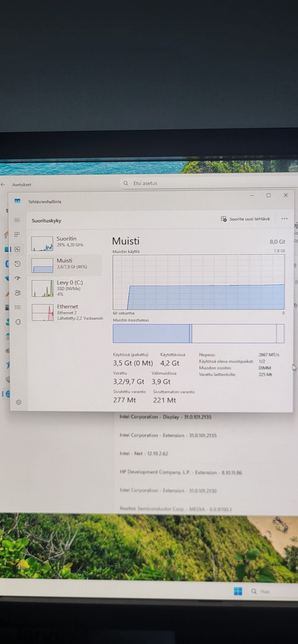Click the Muisti large heading text
Viewport: 298px width, 644px height.
tap(126, 241)
